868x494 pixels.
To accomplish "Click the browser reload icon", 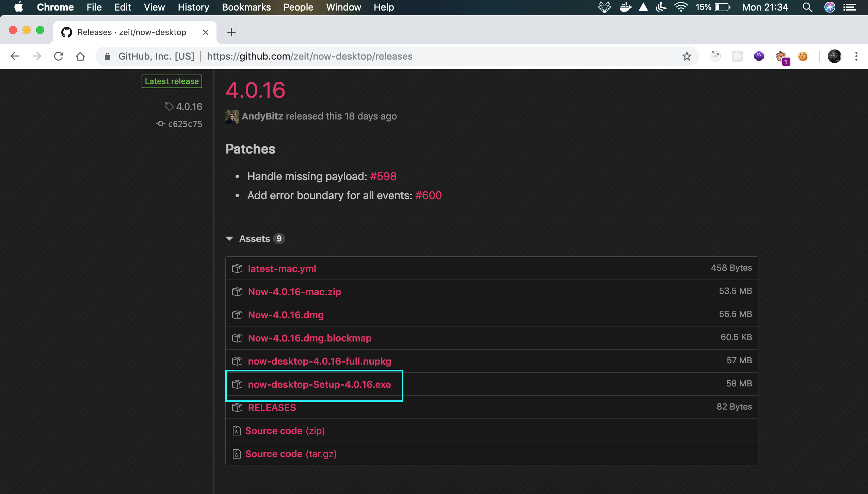I will (59, 56).
